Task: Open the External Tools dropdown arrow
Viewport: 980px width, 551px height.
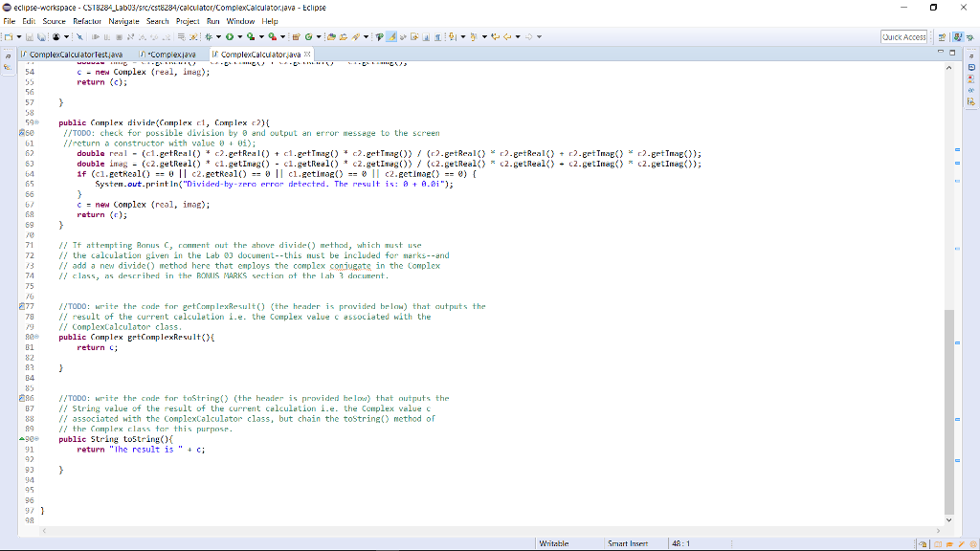Action: 283,37
